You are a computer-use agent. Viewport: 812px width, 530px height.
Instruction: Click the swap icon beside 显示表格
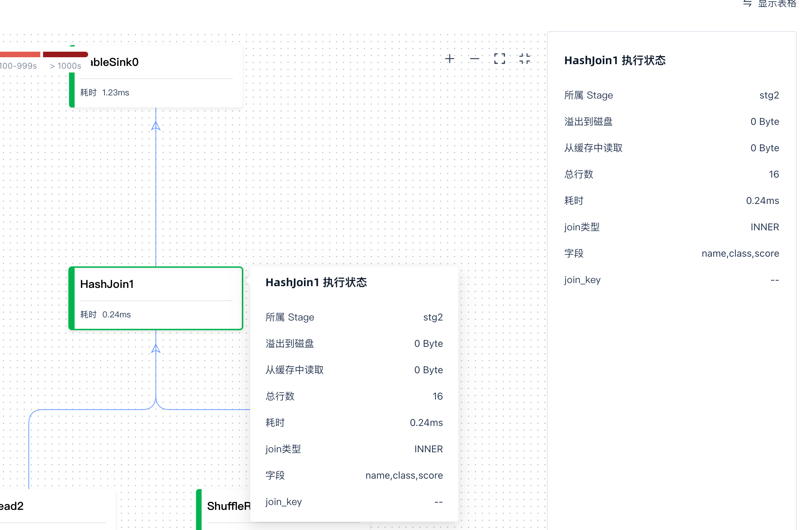point(747,3)
